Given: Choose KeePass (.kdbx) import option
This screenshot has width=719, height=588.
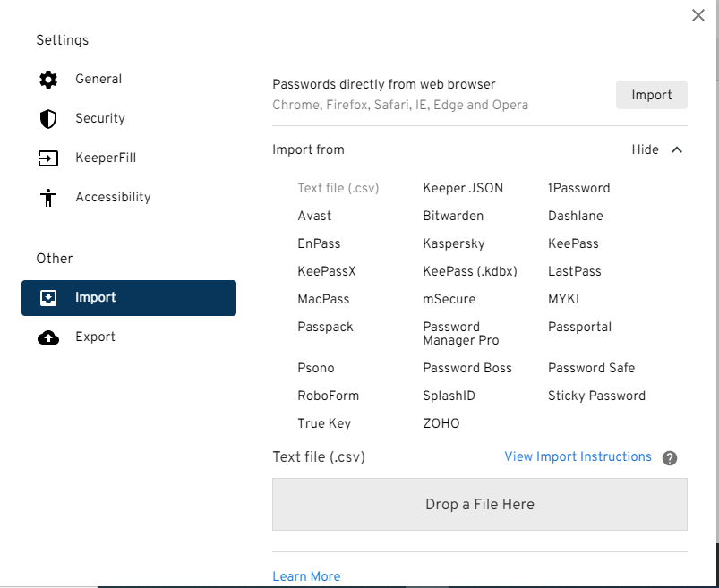Looking at the screenshot, I should (470, 271).
